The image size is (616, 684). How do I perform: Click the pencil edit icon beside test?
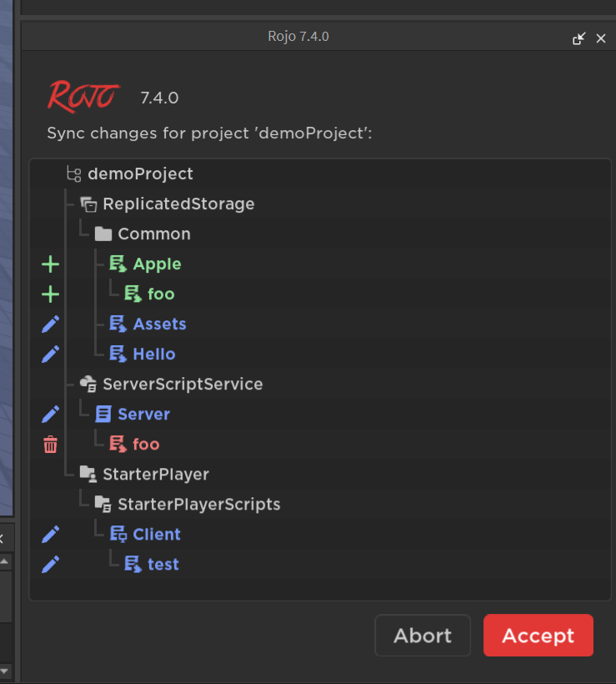tap(51, 565)
